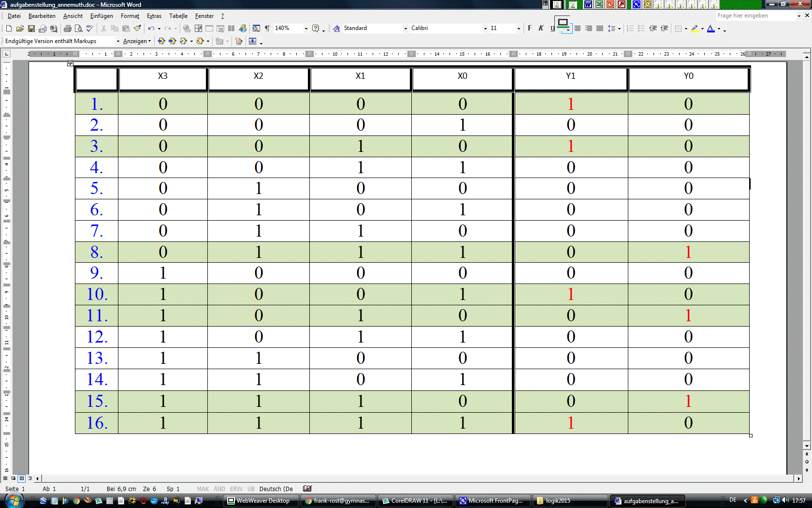The image size is (812, 508).
Task: Save the document with floppy icon
Action: (31, 29)
